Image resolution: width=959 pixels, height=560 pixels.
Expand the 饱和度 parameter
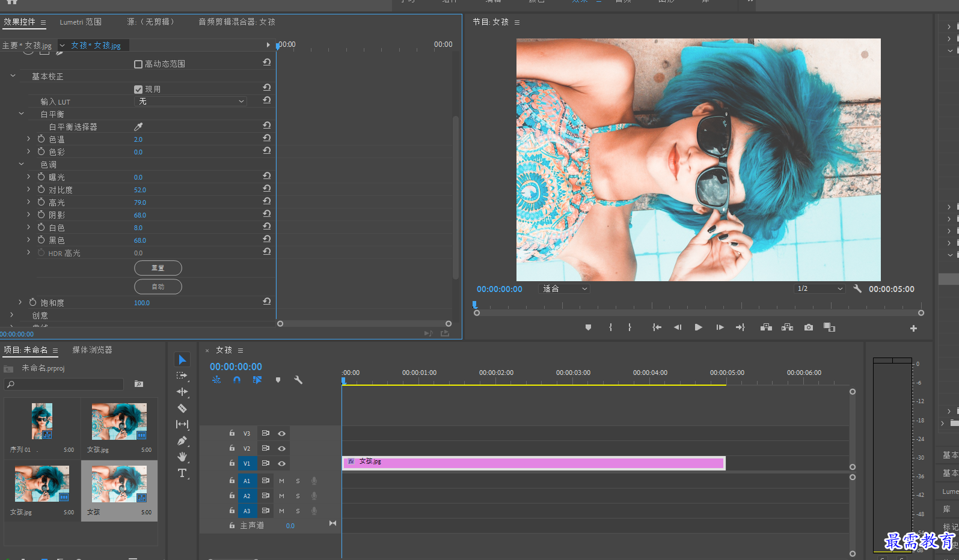click(20, 302)
